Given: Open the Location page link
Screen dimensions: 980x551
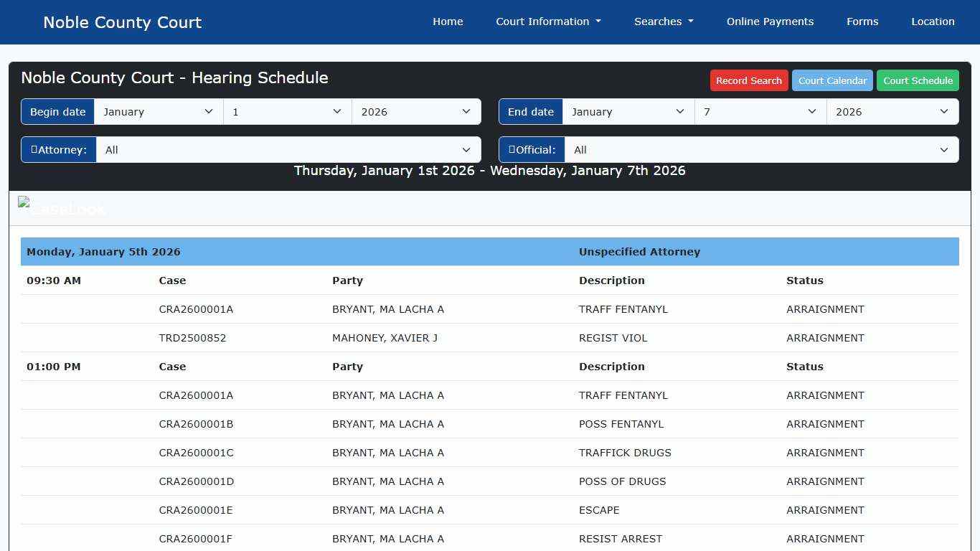Looking at the screenshot, I should pos(933,22).
